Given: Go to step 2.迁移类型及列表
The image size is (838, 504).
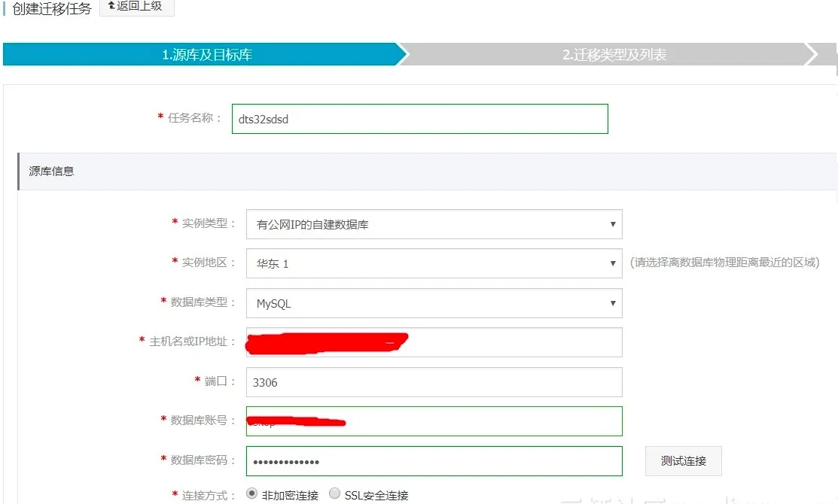Looking at the screenshot, I should (614, 55).
